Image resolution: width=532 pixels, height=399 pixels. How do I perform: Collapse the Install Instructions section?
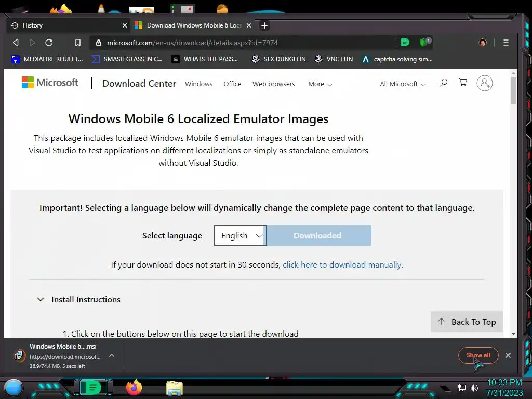pyautogui.click(x=79, y=300)
